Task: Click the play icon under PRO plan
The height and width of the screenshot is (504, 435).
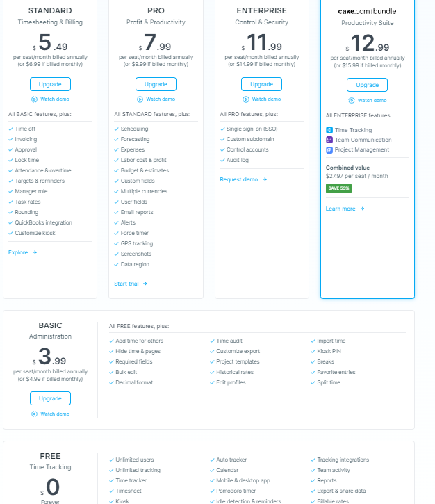Action: (x=140, y=99)
